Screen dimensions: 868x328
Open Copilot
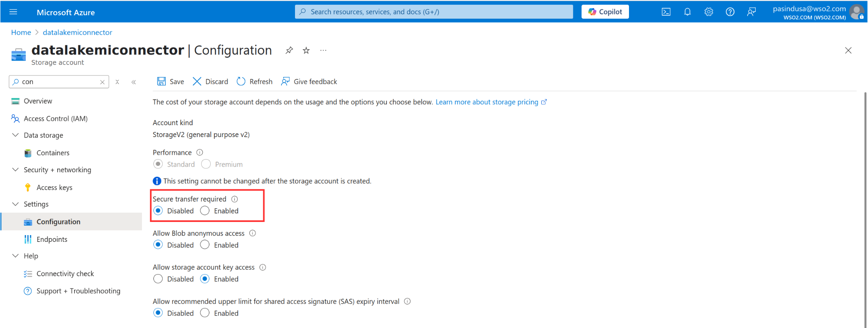(x=605, y=12)
